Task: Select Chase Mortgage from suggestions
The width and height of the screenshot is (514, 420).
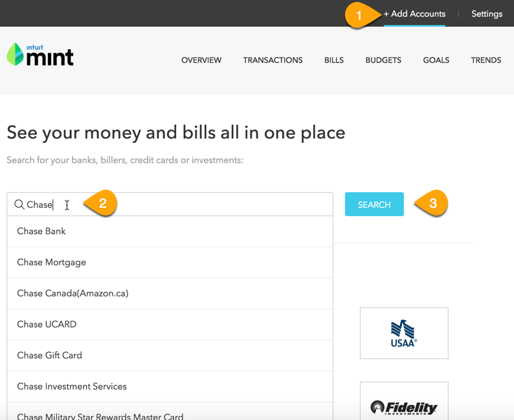Action: (170, 262)
